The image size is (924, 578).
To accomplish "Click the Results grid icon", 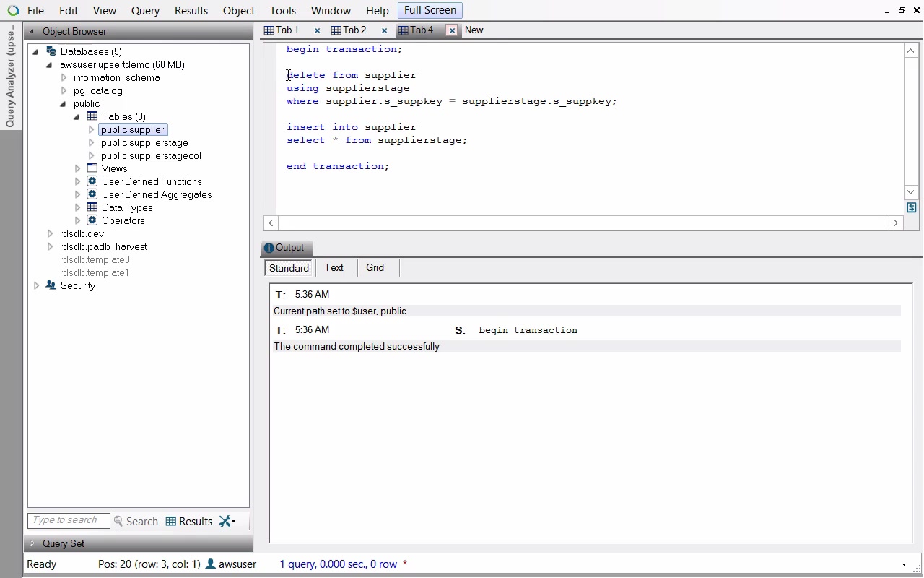I will pyautogui.click(x=171, y=521).
